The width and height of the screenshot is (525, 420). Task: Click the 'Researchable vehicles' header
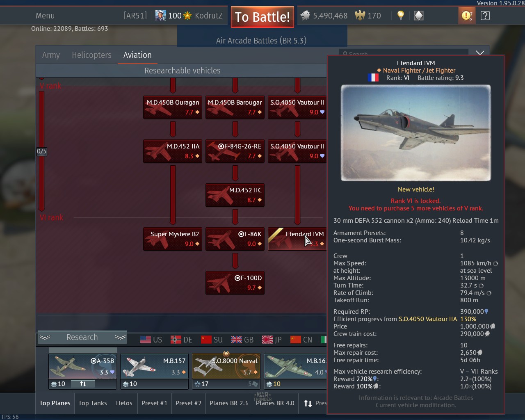coord(183,71)
